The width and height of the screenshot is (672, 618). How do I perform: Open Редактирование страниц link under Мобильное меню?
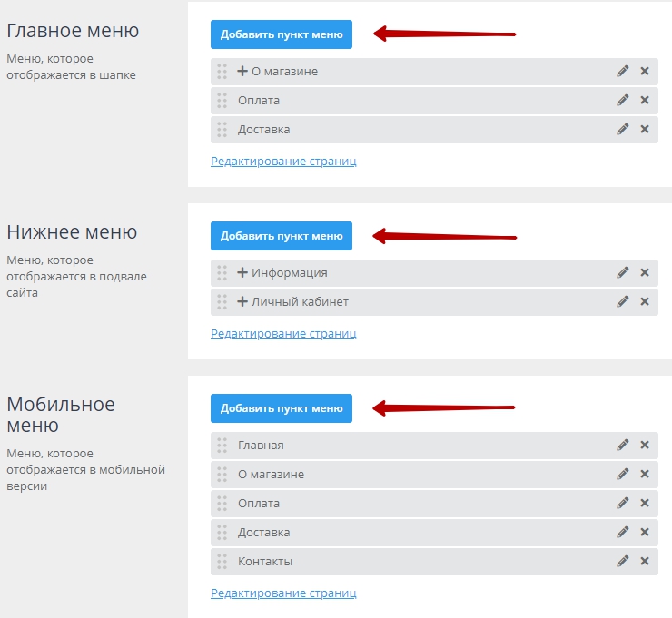[x=283, y=593]
